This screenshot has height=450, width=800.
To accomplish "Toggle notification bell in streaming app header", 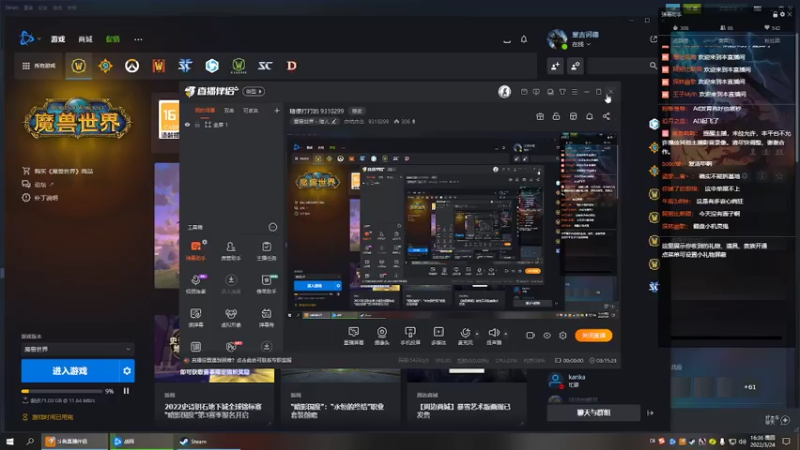I will (x=589, y=116).
